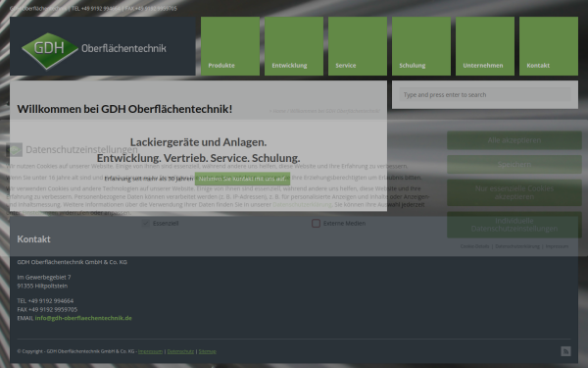This screenshot has height=368, width=588.
Task: Follow the Datenschutzerklärung link in cookie text
Action: pyautogui.click(x=302, y=205)
